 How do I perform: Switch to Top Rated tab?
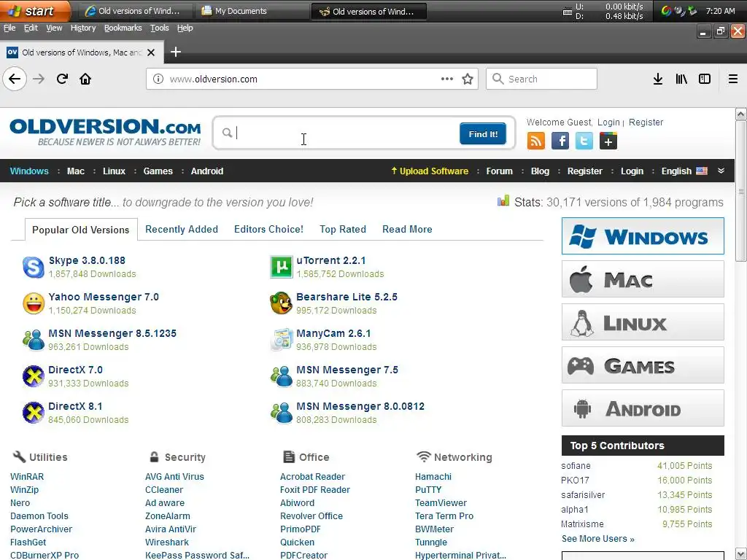tap(343, 229)
